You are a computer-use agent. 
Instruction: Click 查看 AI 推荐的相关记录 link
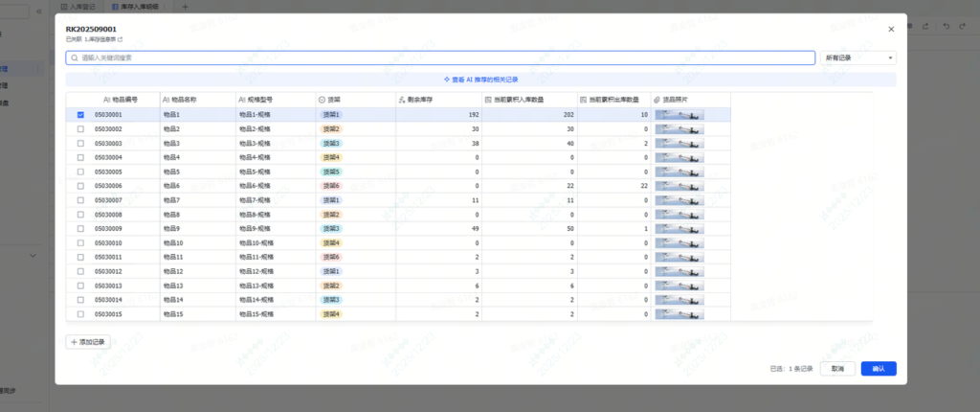tap(480, 80)
